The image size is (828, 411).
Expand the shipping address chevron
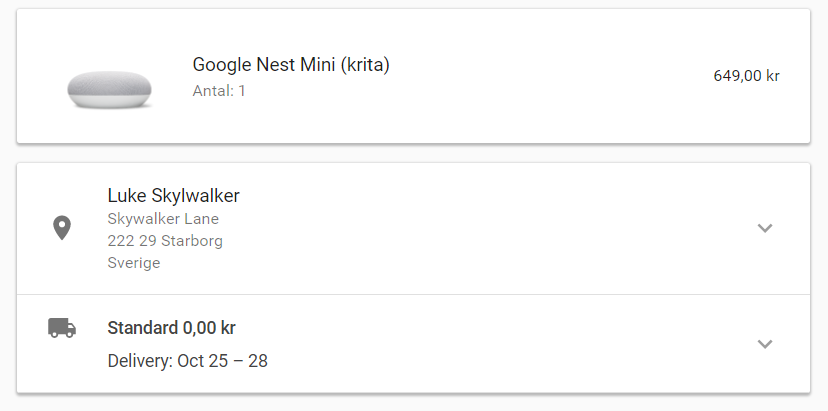(765, 228)
